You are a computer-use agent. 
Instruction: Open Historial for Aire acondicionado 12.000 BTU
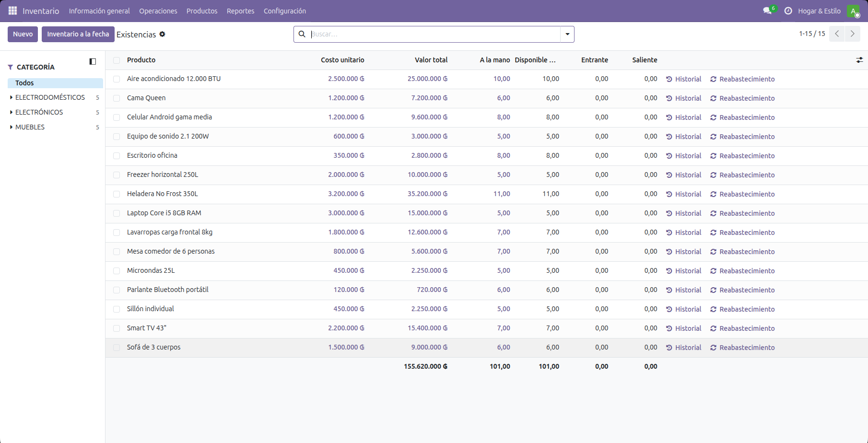click(x=683, y=79)
